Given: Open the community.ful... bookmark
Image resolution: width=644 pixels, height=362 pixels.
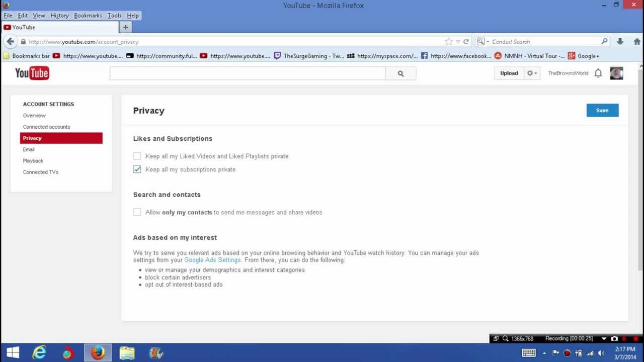Looking at the screenshot, I should (x=162, y=56).
